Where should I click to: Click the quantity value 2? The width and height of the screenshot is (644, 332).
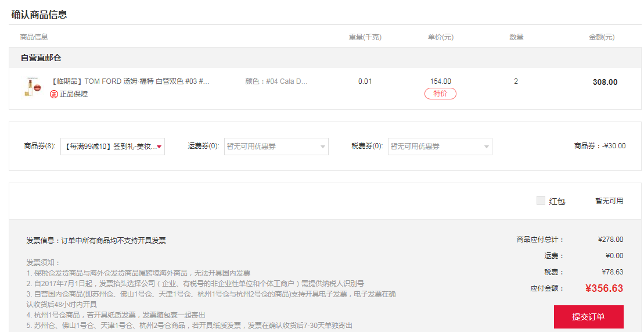tap(516, 81)
